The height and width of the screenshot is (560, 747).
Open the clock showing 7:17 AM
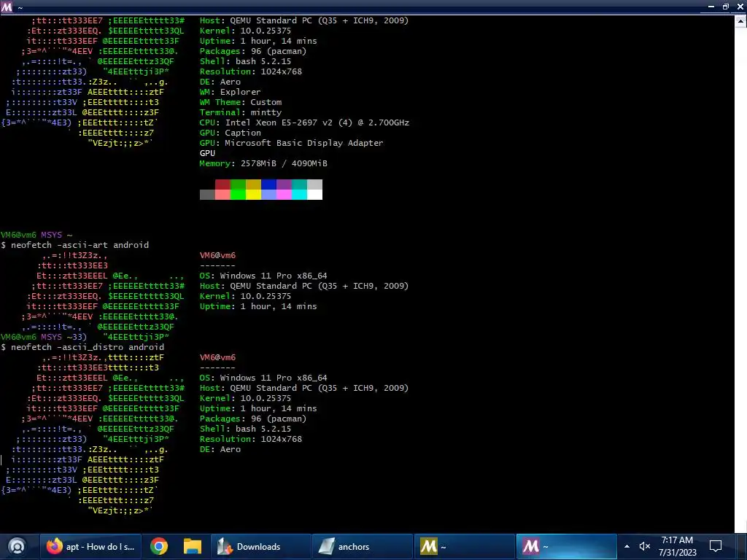(x=678, y=546)
